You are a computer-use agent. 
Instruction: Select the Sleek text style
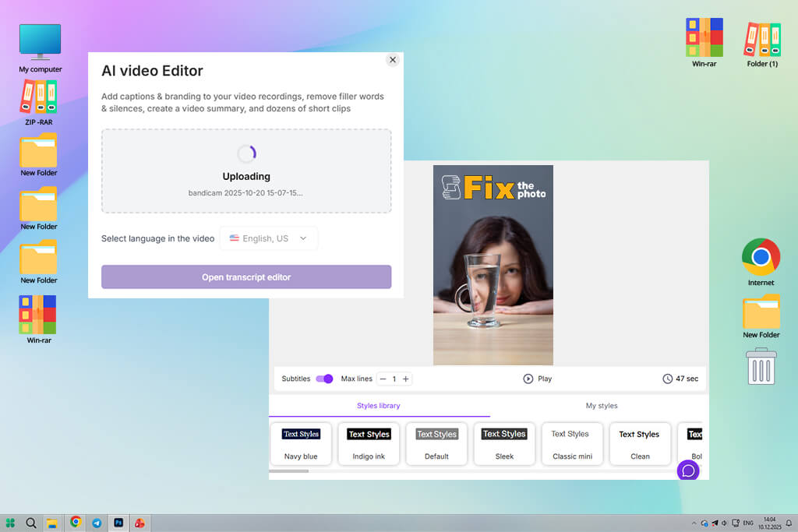point(504,444)
